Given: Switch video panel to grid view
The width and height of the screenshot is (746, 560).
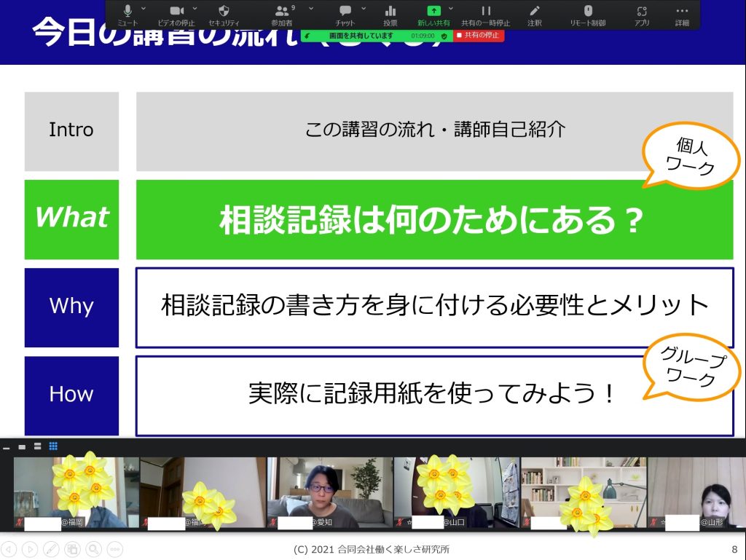Looking at the screenshot, I should pyautogui.click(x=53, y=446).
